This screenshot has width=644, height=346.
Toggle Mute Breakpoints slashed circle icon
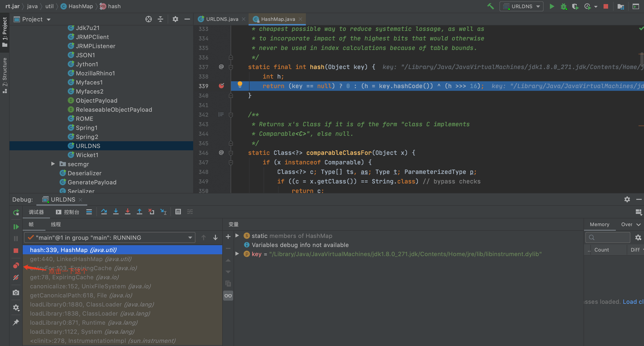(x=16, y=277)
